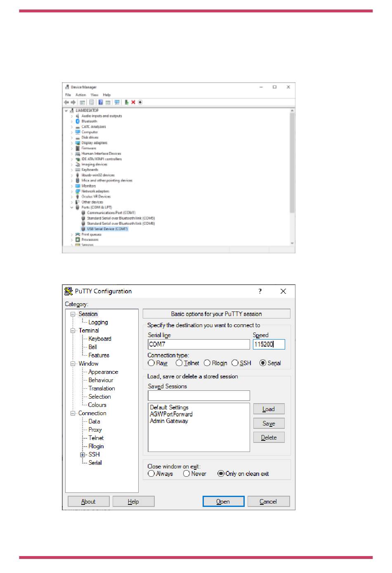Open the Help menu in Device Manager
392x573 pixels.
coord(107,95)
